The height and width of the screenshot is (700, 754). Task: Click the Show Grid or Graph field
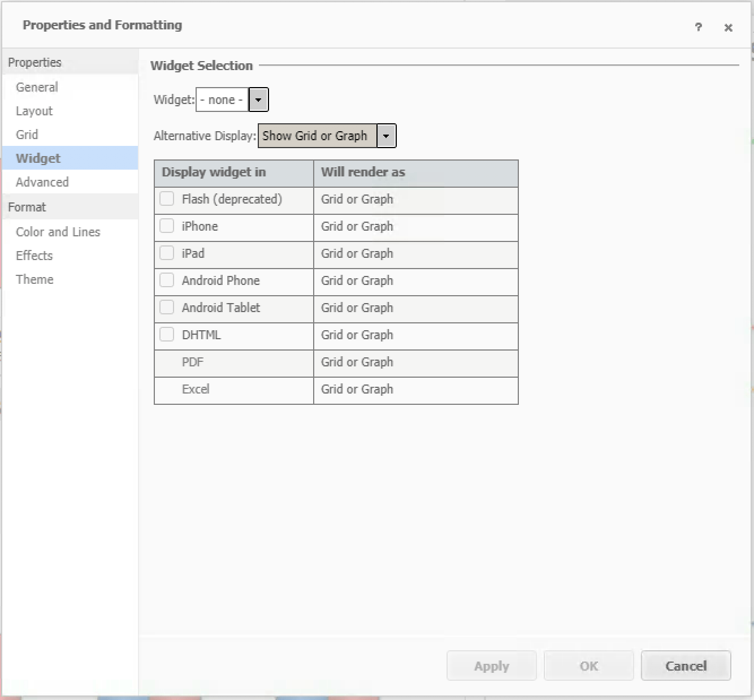[317, 136]
